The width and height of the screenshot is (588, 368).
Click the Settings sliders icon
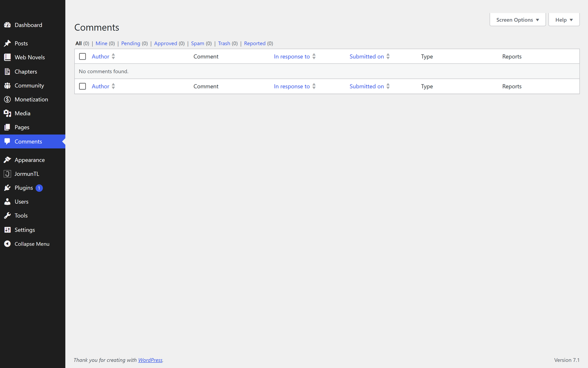point(7,230)
